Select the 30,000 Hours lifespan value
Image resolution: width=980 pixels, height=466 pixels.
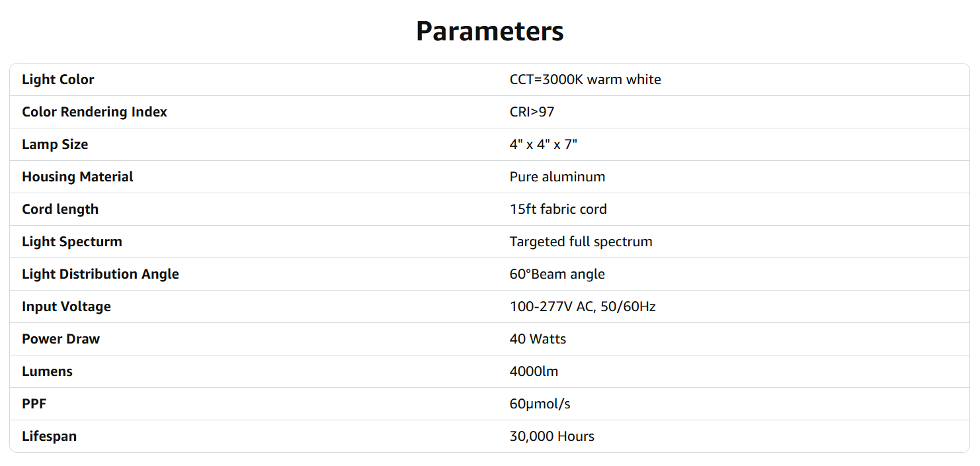551,436
